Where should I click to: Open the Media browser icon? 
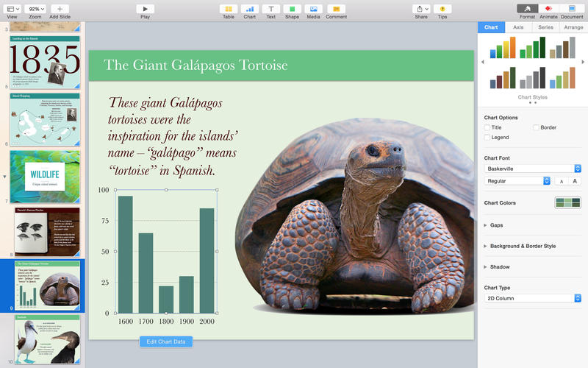(x=313, y=9)
